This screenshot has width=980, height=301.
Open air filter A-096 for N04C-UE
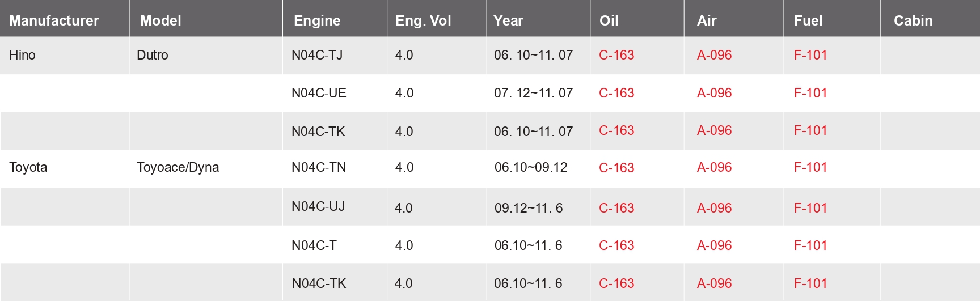point(714,93)
